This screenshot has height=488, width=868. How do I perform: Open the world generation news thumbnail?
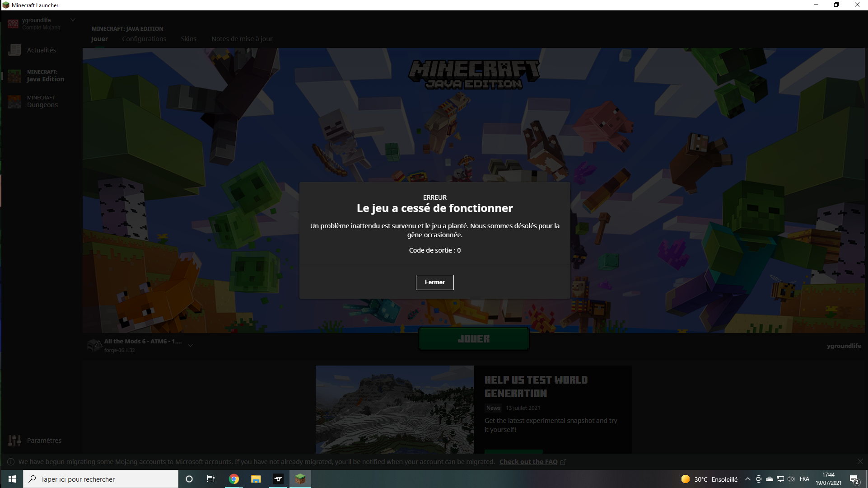[395, 409]
